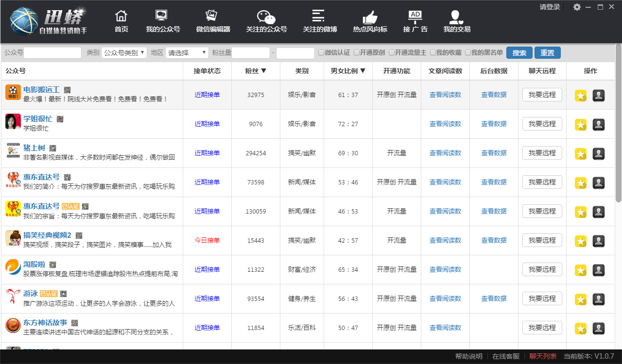Open 关注的微博 section
The height and width of the screenshot is (364, 622).
pyautogui.click(x=320, y=22)
